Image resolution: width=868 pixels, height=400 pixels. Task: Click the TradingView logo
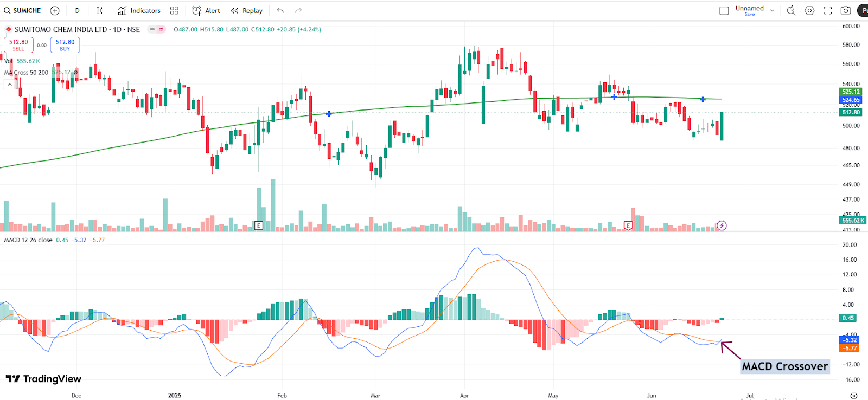(x=43, y=379)
